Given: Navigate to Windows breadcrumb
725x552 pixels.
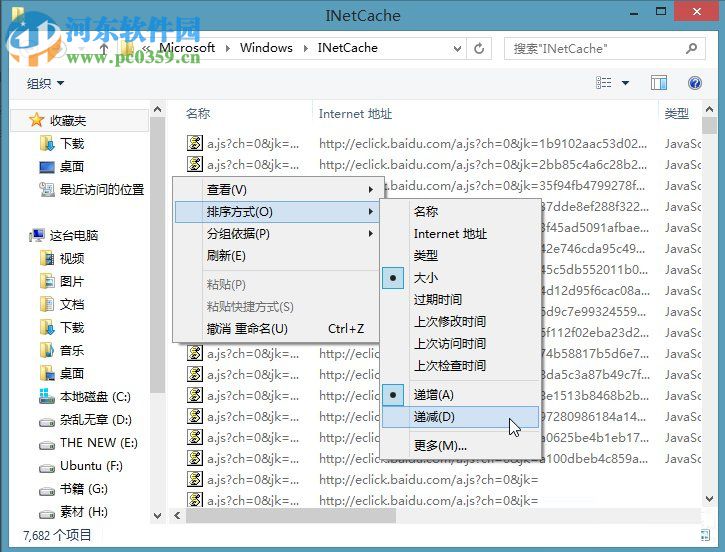Looking at the screenshot, I should (x=266, y=48).
